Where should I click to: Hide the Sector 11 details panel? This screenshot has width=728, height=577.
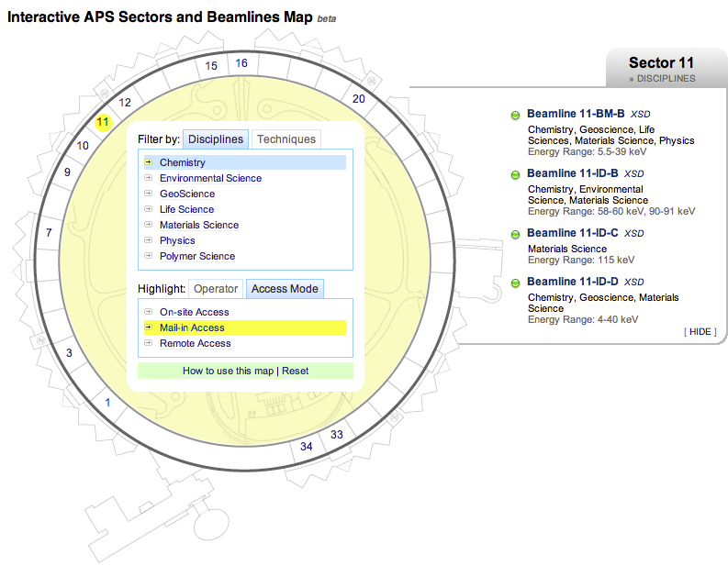click(x=700, y=331)
